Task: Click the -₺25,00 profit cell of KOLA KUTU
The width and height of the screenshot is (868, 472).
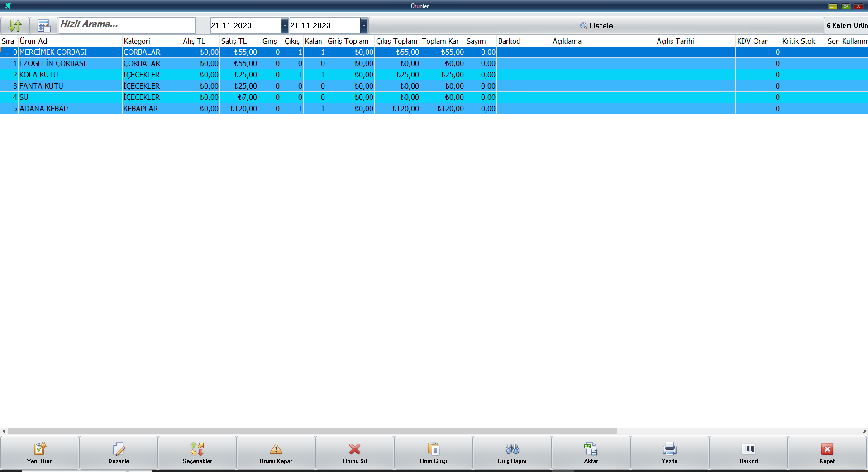Action: (x=443, y=75)
